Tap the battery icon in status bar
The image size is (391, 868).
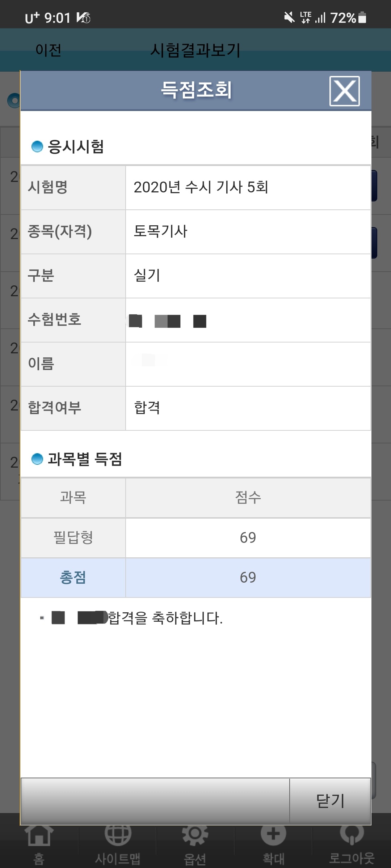coord(362,17)
